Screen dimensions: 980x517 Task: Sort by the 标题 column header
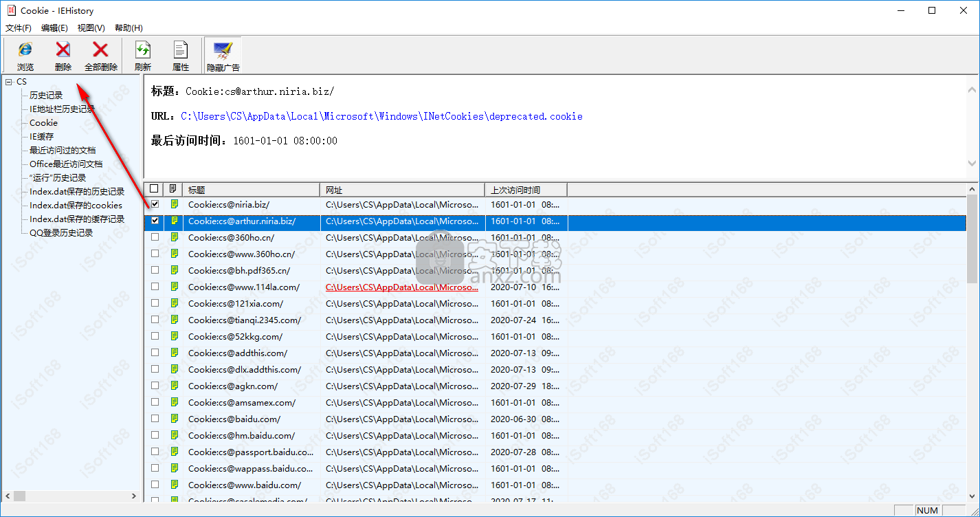[252, 190]
